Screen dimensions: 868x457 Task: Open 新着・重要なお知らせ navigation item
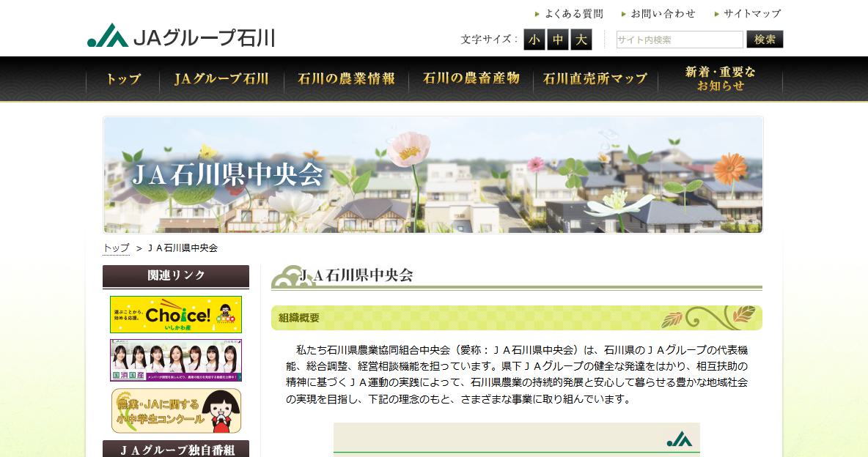tap(720, 78)
